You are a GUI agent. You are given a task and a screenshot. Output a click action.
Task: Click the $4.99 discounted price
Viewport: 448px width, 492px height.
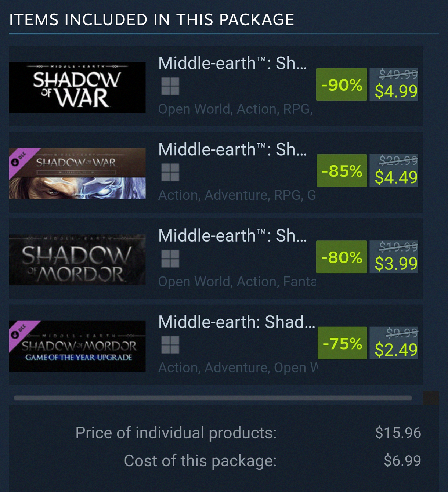pos(396,91)
